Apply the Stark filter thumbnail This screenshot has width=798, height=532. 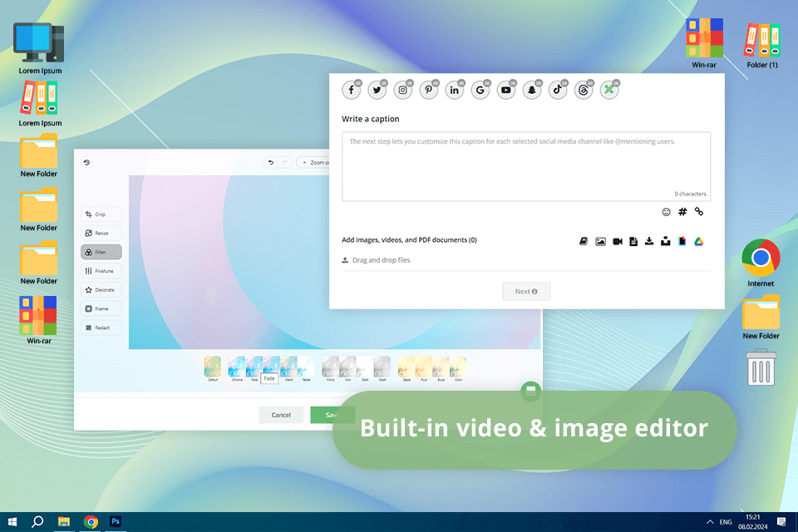coord(365,368)
